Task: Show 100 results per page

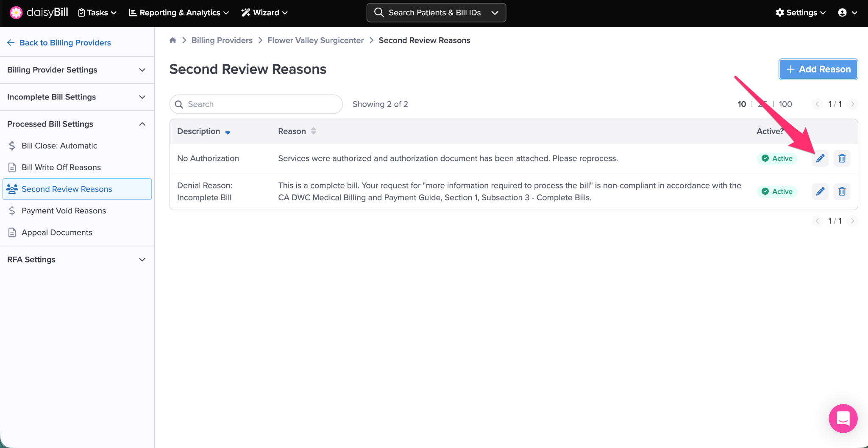Action: click(785, 104)
